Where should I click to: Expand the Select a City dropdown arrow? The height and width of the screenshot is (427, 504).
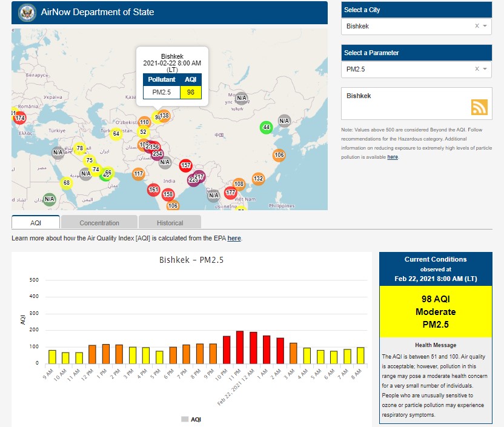click(485, 26)
